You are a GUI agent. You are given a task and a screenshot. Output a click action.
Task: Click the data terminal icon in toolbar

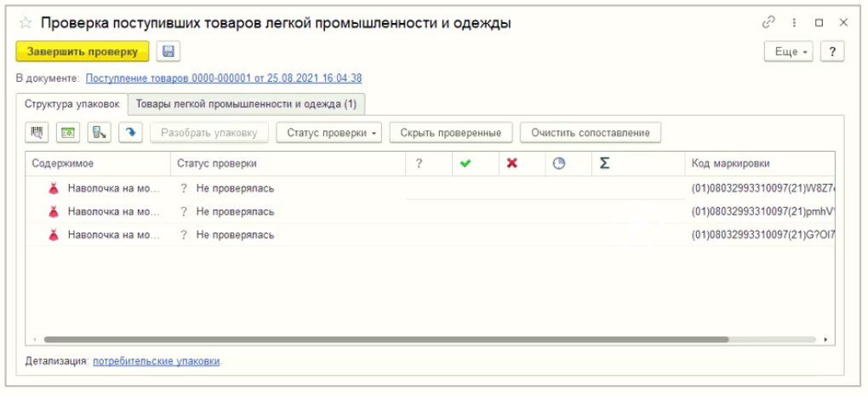100,133
